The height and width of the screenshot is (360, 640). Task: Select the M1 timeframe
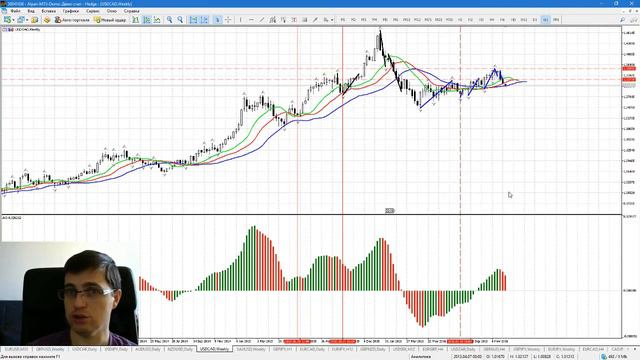pyautogui.click(x=342, y=20)
